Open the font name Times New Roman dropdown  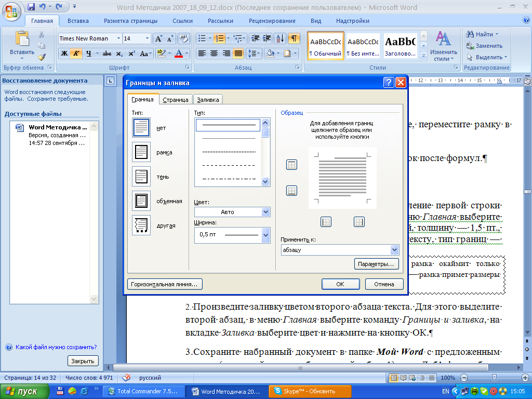point(119,38)
